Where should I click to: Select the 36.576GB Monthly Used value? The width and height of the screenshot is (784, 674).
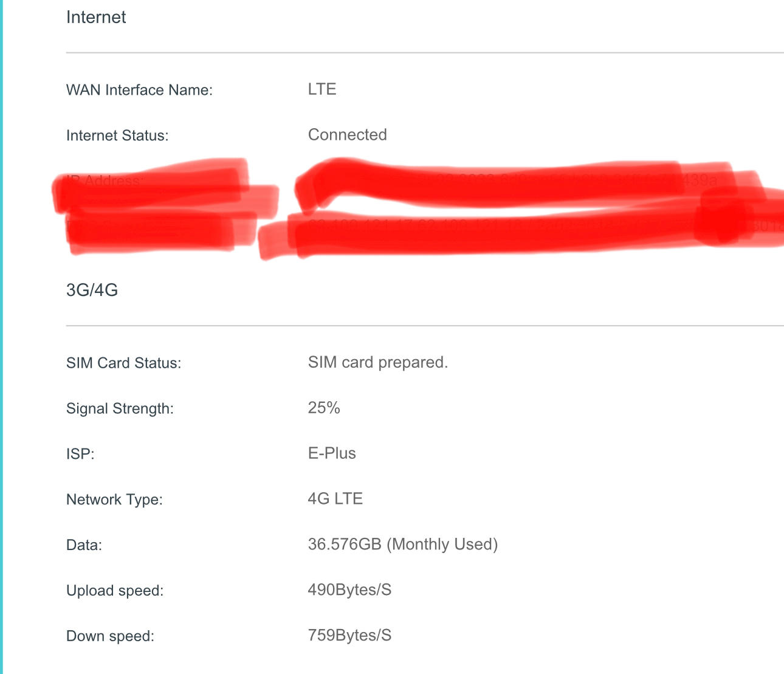pos(403,545)
